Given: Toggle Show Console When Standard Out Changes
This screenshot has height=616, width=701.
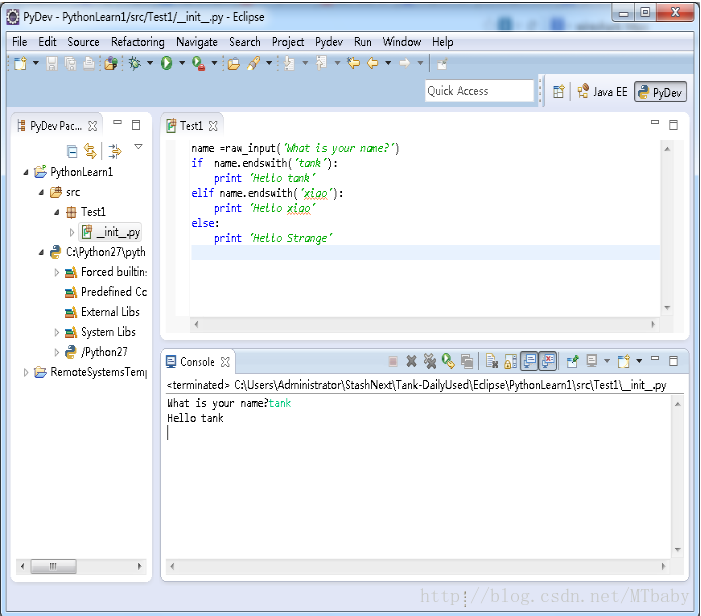Looking at the screenshot, I should tap(529, 361).
